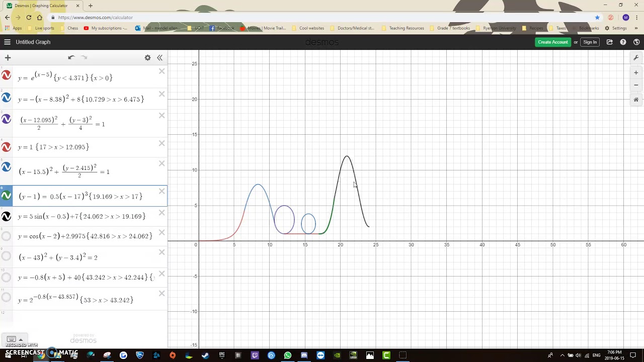
Task: Reload the Desmos page
Action: pos(29,18)
